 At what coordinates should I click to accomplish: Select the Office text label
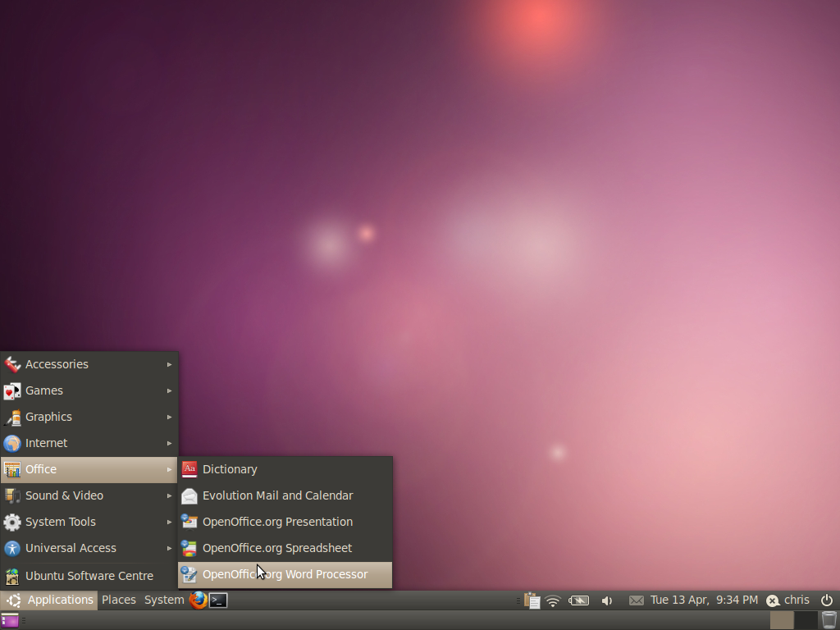[x=41, y=469]
